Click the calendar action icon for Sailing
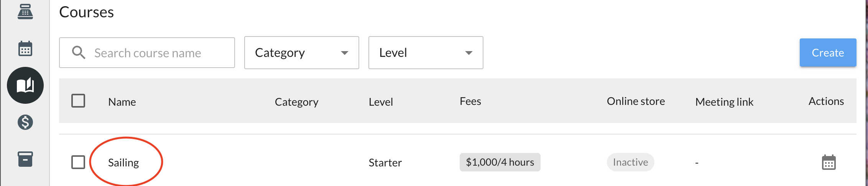 [x=829, y=163]
